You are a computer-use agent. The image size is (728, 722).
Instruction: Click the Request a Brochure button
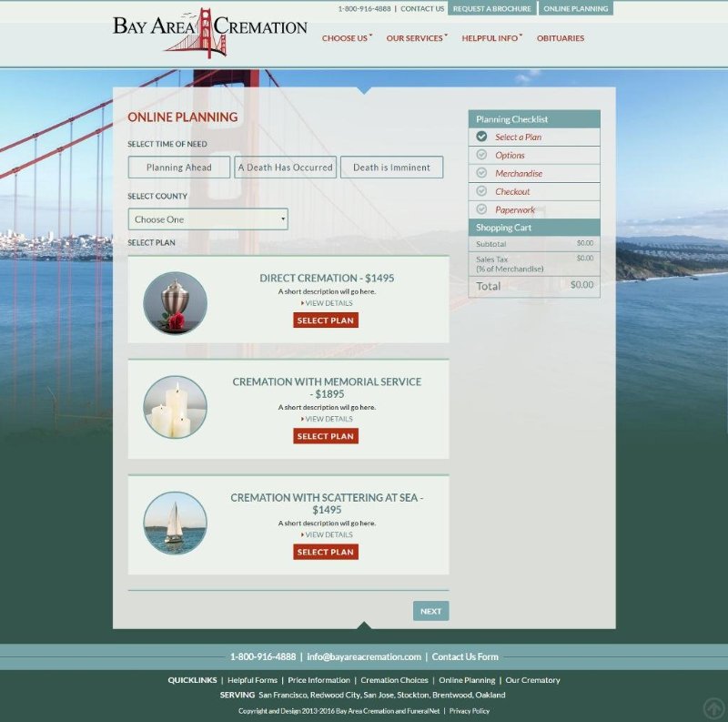pyautogui.click(x=491, y=8)
